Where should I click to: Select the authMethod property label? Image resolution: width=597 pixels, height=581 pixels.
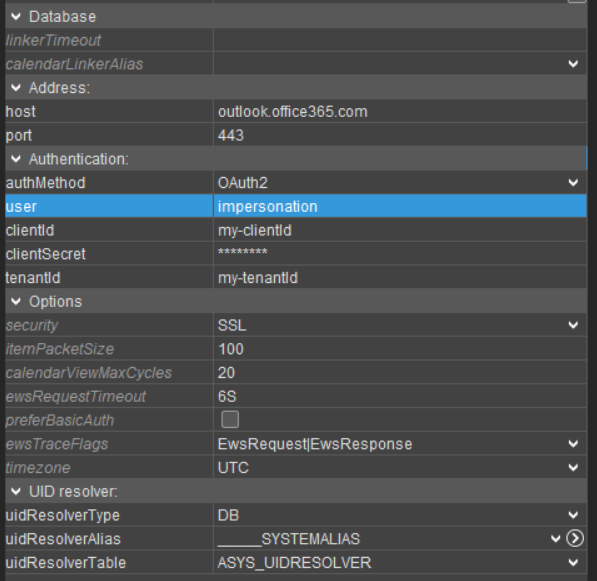(45, 183)
